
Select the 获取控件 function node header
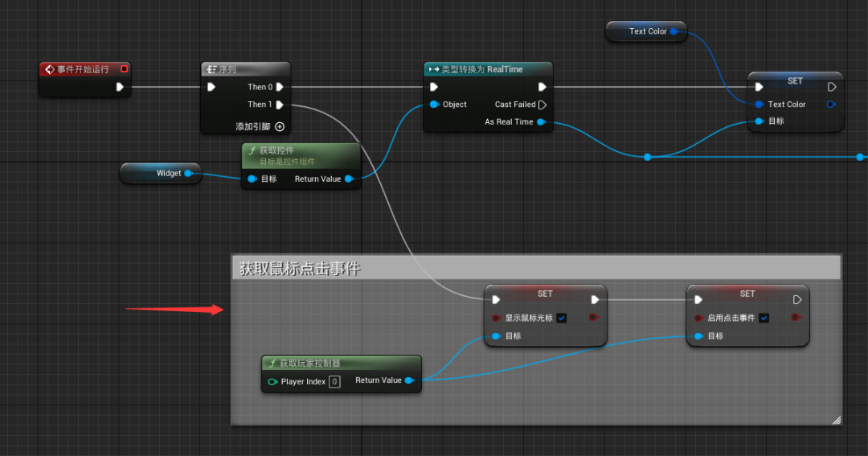click(x=301, y=156)
